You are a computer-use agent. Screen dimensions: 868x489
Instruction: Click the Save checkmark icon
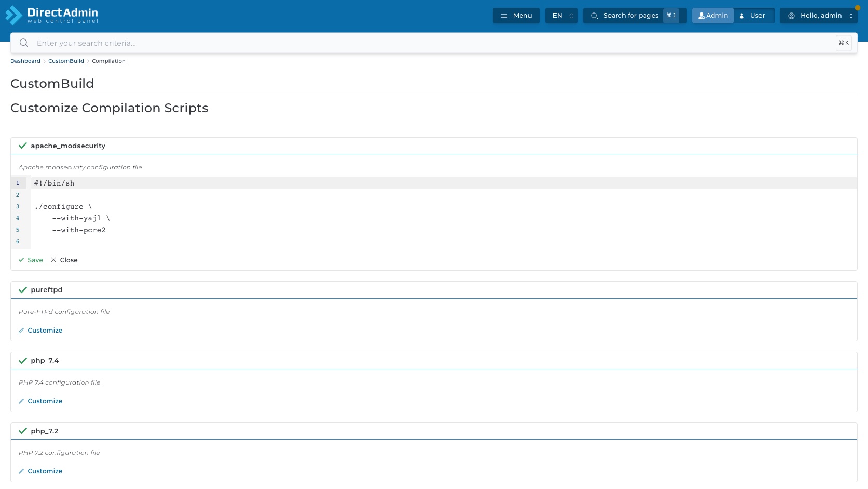coord(21,260)
